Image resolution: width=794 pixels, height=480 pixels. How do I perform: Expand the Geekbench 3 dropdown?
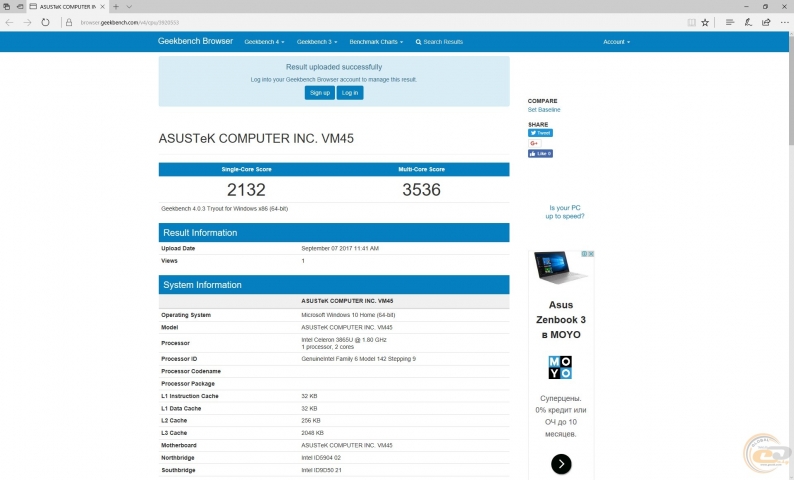point(317,42)
